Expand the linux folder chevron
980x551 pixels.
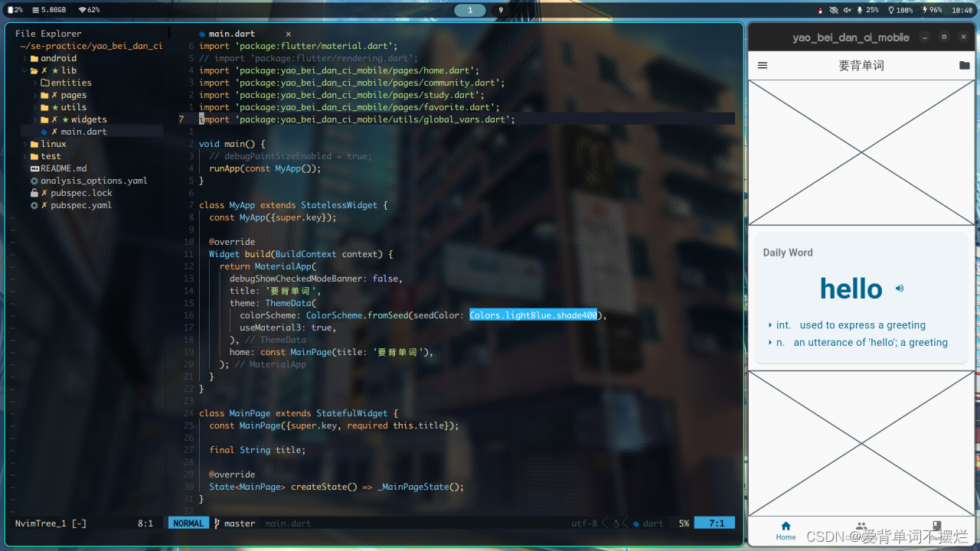(x=24, y=144)
